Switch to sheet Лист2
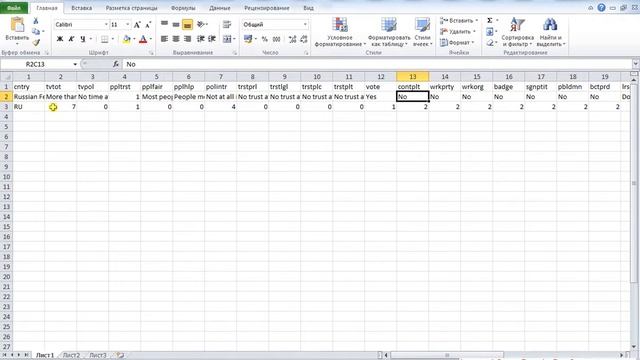640x360 pixels. point(71,355)
